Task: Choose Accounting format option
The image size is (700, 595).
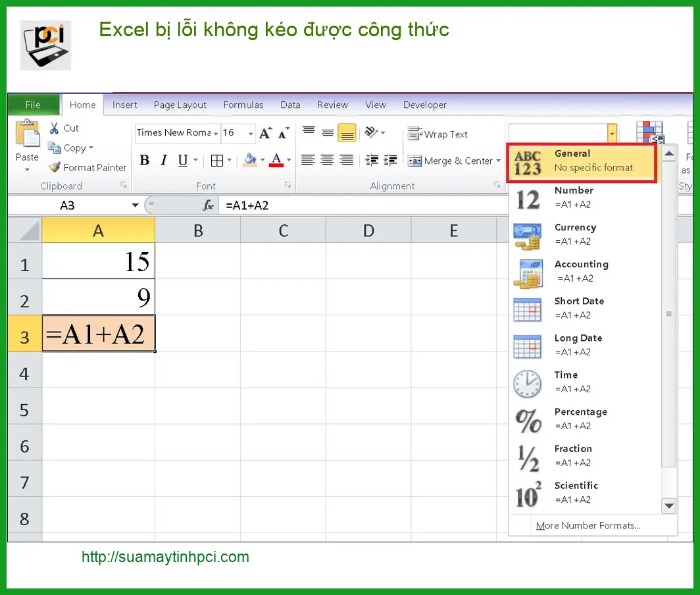Action: pyautogui.click(x=585, y=272)
